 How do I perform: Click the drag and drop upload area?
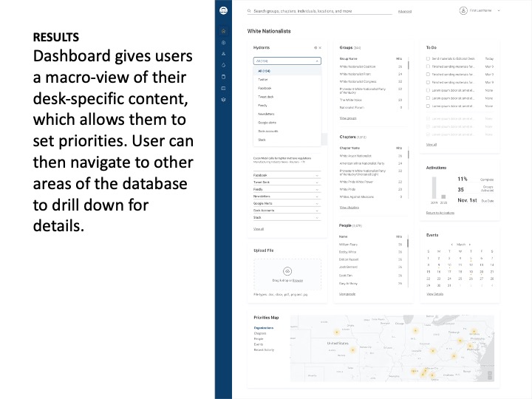tap(287, 274)
